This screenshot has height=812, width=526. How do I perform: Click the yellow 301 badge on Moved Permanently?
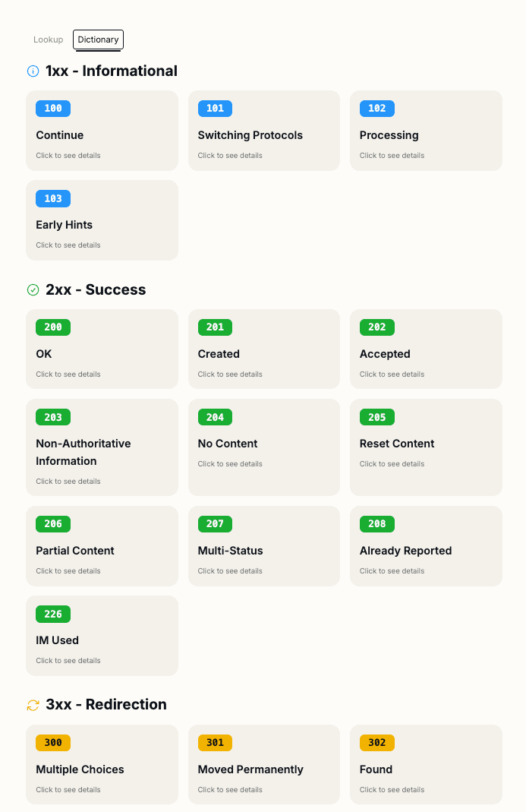(x=215, y=742)
